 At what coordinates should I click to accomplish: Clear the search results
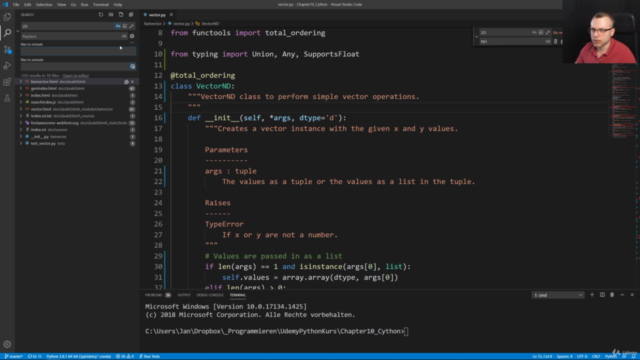111,15
